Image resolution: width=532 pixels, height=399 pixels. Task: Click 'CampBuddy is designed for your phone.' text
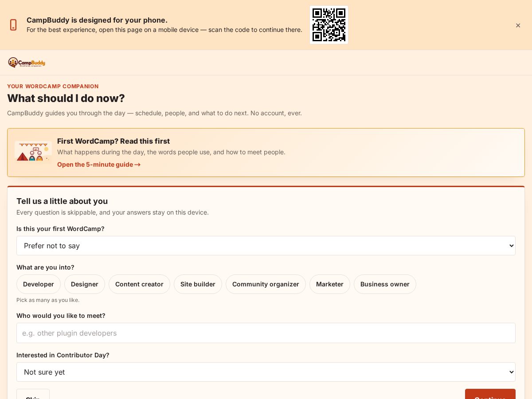click(x=97, y=20)
